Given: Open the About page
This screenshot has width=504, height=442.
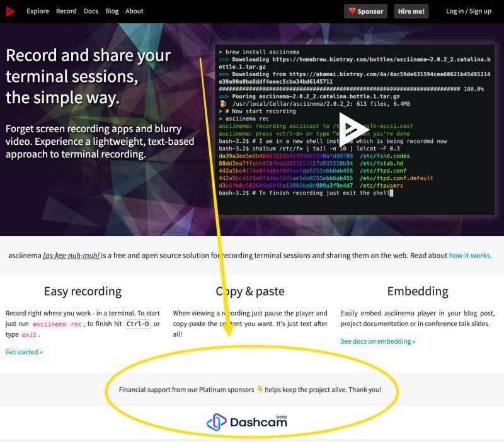Looking at the screenshot, I should click(134, 11).
